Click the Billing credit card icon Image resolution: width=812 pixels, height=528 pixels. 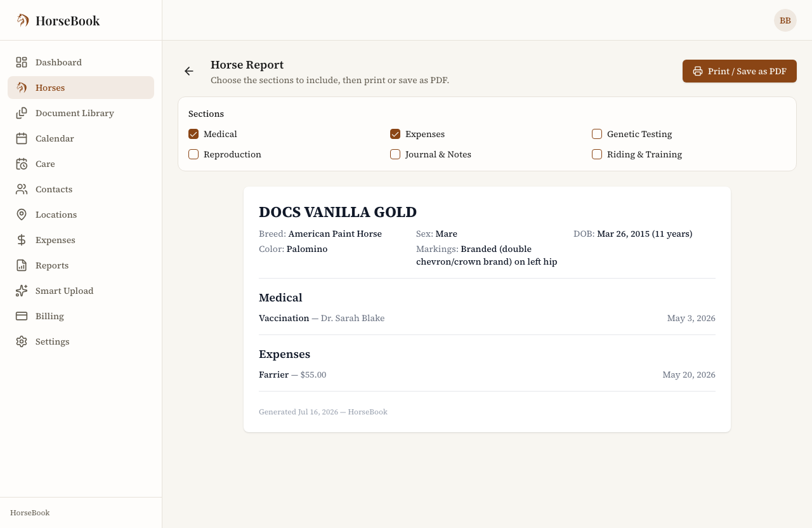pos(22,316)
